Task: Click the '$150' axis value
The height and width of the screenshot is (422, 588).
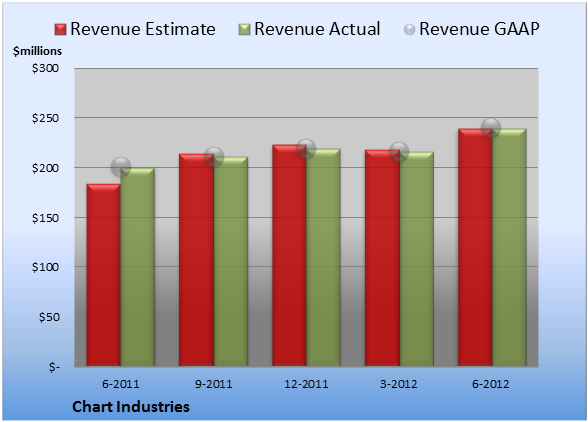Action: pyautogui.click(x=45, y=218)
